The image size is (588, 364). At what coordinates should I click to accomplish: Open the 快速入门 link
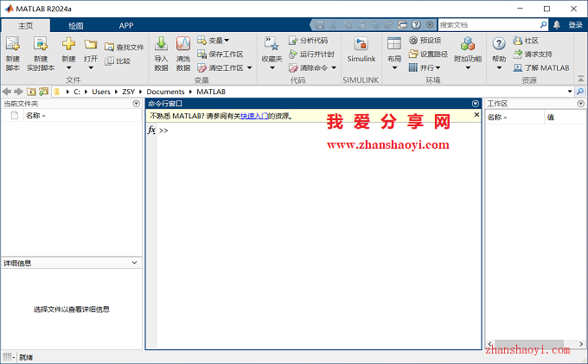(x=254, y=116)
